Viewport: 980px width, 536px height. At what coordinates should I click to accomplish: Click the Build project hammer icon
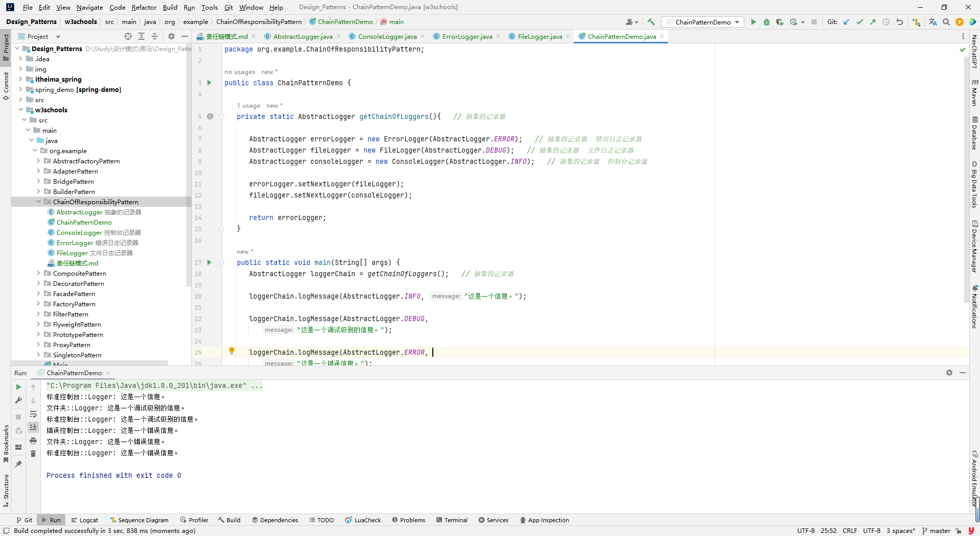coord(651,22)
